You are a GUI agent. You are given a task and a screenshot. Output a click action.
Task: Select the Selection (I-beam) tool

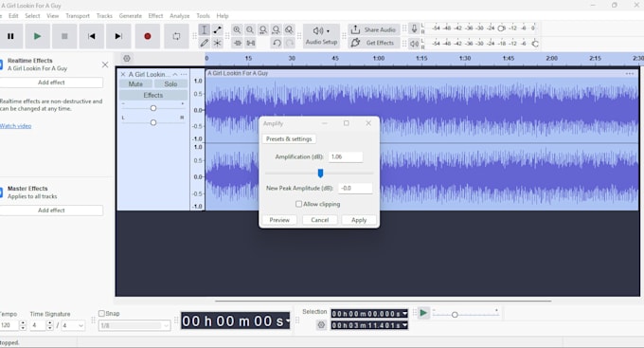(x=205, y=29)
